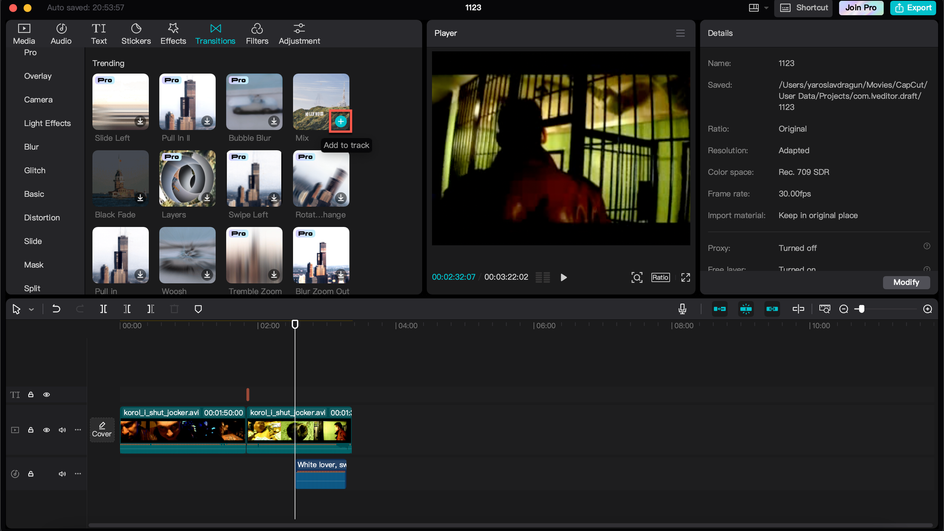Image resolution: width=944 pixels, height=531 pixels.
Task: Start voiceover recording with microphone icon
Action: pos(682,309)
